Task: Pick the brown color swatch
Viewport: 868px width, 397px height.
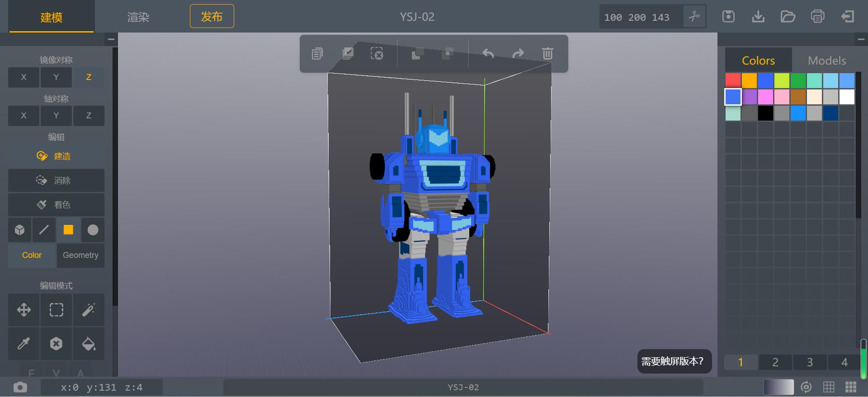Action: coord(798,97)
